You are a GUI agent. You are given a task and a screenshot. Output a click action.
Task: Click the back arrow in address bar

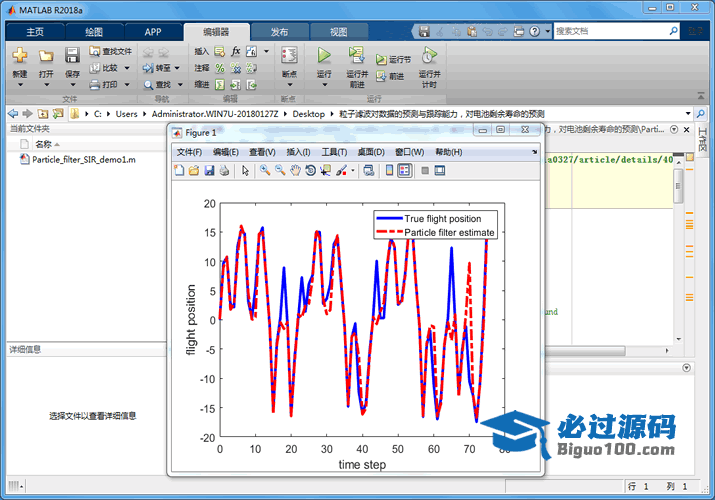pos(13,113)
